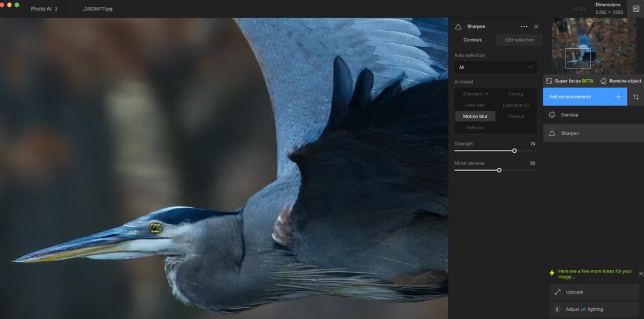Select the Lens blur AI model

[475, 105]
